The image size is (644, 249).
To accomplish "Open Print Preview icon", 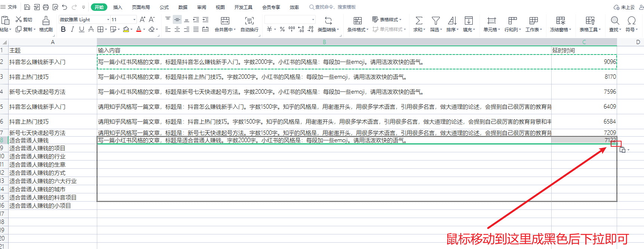I will pos(55,7).
